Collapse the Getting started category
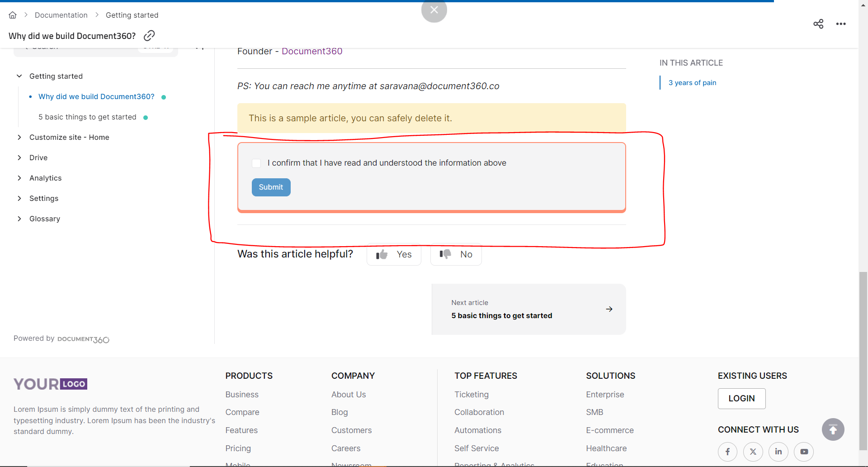The image size is (868, 467). point(19,76)
